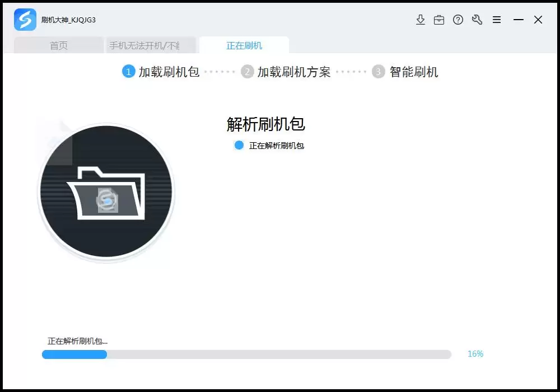Select the active 正在刷机 tab

tap(244, 45)
